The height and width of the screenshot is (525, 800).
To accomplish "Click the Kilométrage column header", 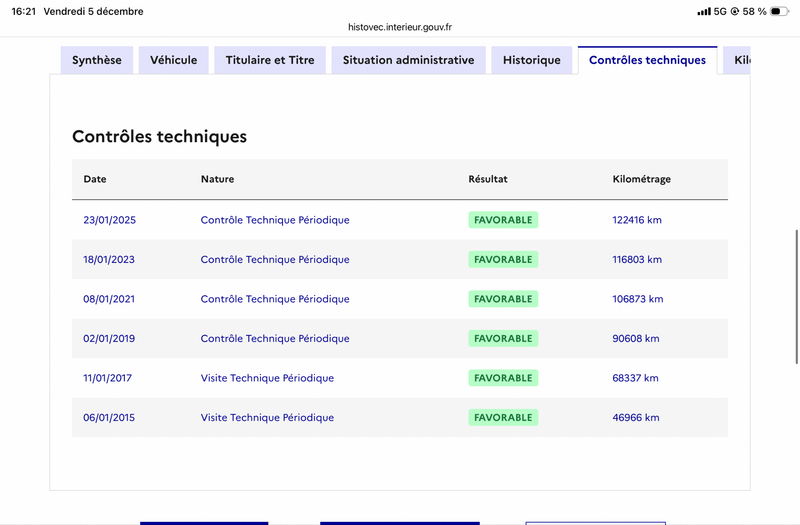I will [641, 179].
